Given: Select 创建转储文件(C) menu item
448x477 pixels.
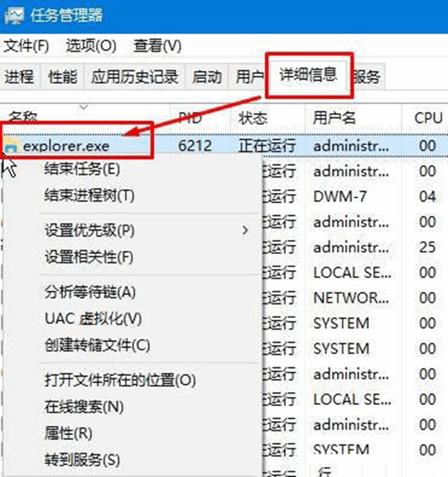Looking at the screenshot, I should click(97, 345).
